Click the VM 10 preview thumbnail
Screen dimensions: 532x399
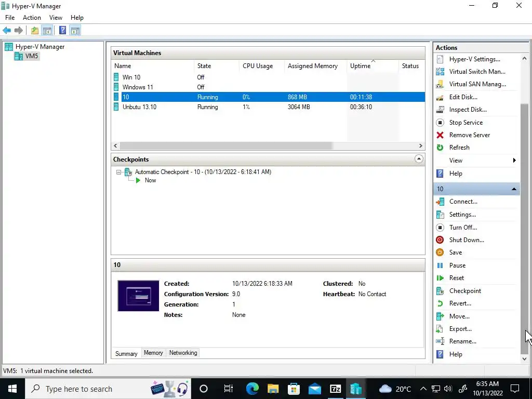[x=138, y=296]
